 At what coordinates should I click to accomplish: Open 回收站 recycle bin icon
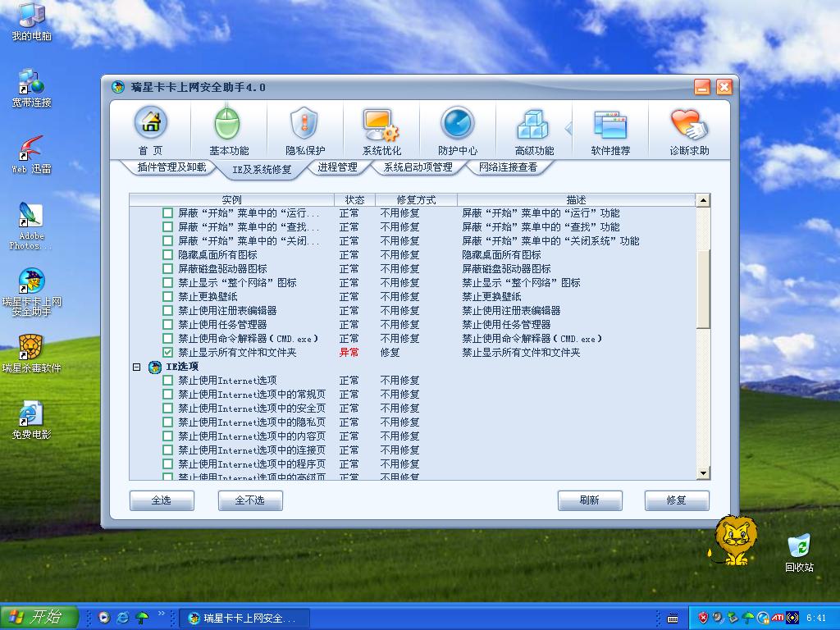[799, 552]
